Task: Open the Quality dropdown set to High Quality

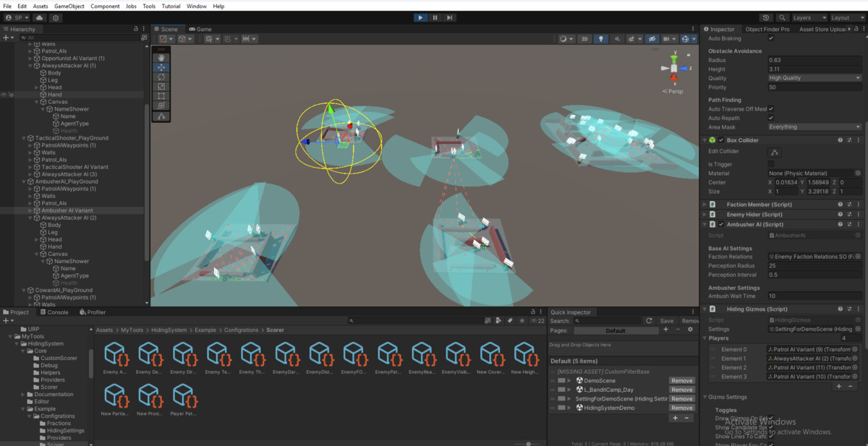Action: [814, 77]
